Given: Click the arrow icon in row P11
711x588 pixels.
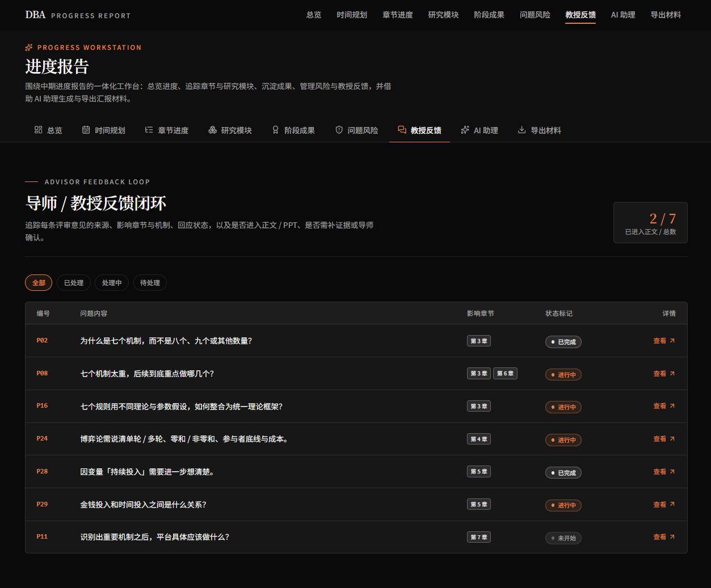Looking at the screenshot, I should point(672,537).
